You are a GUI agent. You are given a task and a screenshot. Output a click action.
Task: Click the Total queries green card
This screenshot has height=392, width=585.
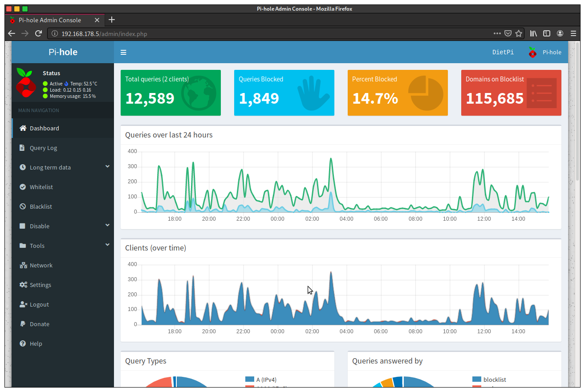pyautogui.click(x=171, y=93)
